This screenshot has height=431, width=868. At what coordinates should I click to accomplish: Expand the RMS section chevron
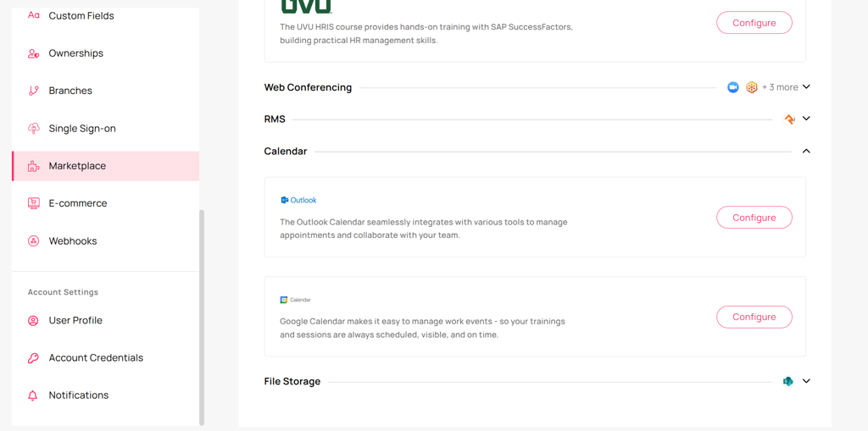[806, 119]
